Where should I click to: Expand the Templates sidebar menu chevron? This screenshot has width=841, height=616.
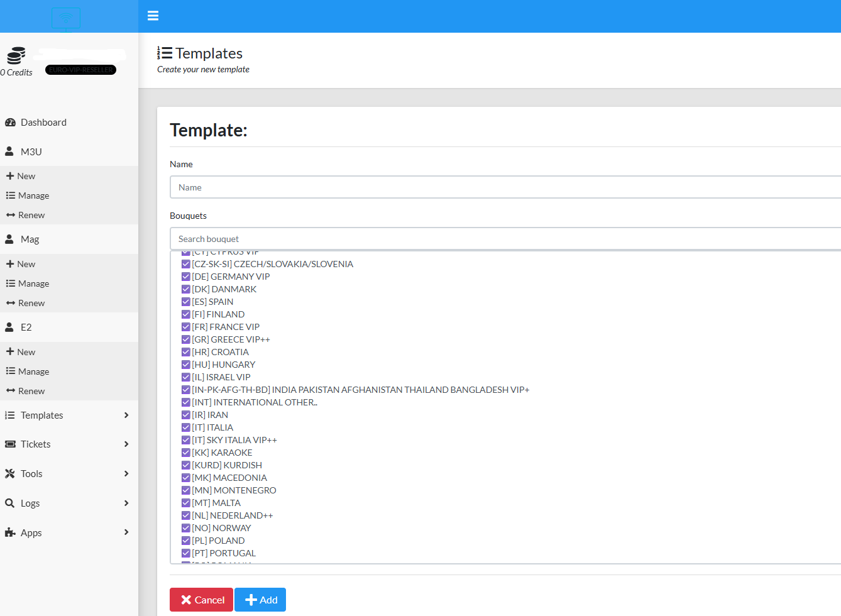pyautogui.click(x=126, y=415)
